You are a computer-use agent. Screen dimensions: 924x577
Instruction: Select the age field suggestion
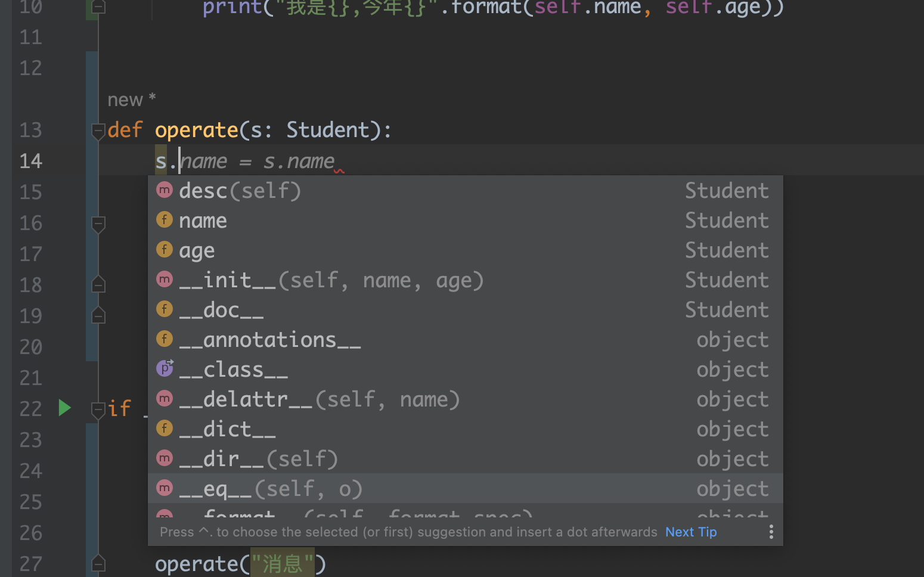pos(197,250)
